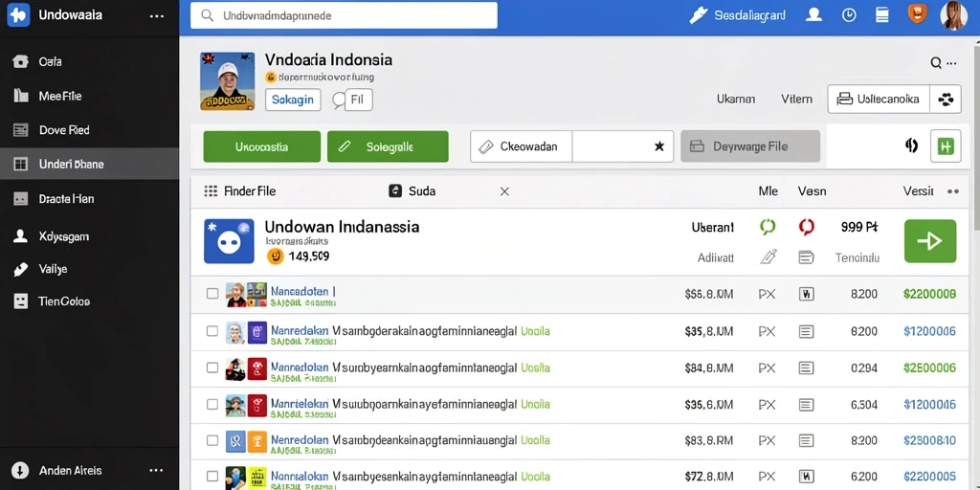Tick the checkbox on the $83,8.RM row
The width and height of the screenshot is (980, 490).
(212, 440)
